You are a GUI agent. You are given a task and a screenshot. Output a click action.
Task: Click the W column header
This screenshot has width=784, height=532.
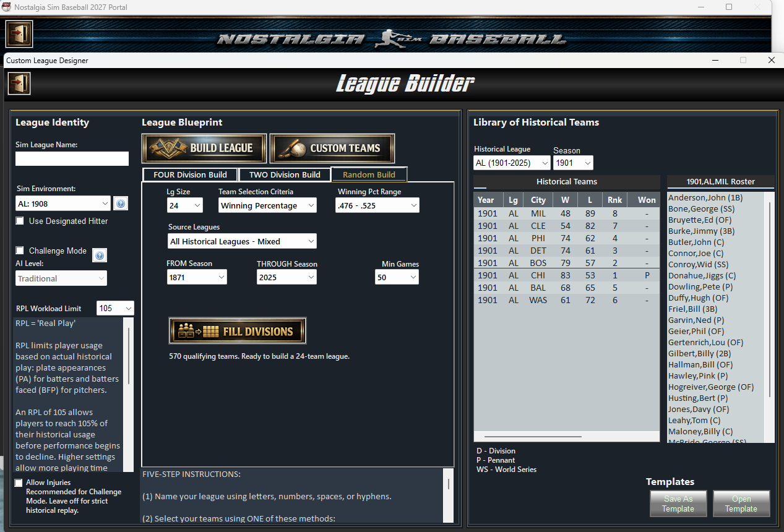pos(565,200)
